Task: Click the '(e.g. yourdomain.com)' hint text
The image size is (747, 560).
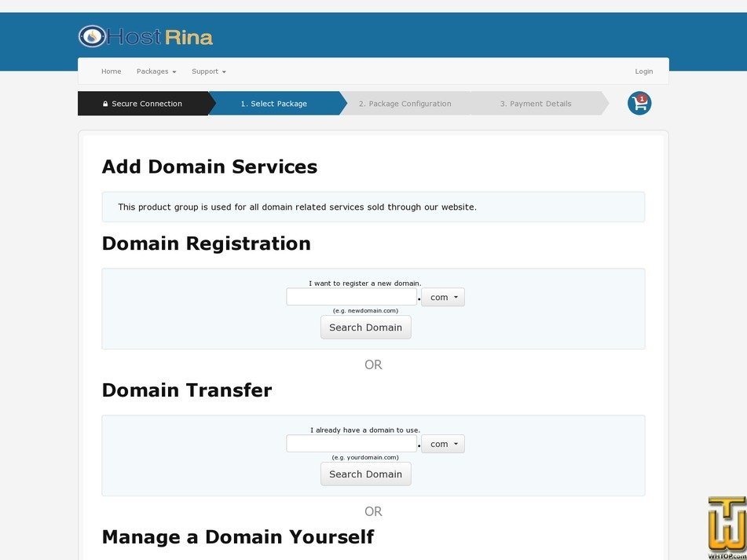Action: (365, 457)
